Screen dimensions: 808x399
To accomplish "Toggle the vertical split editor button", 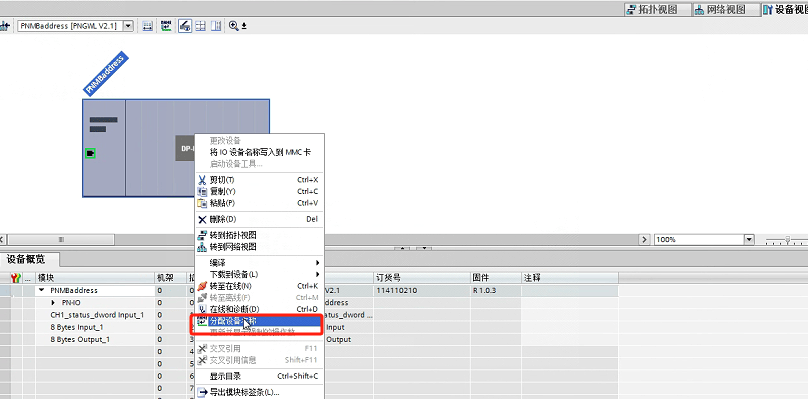I will pos(216,26).
